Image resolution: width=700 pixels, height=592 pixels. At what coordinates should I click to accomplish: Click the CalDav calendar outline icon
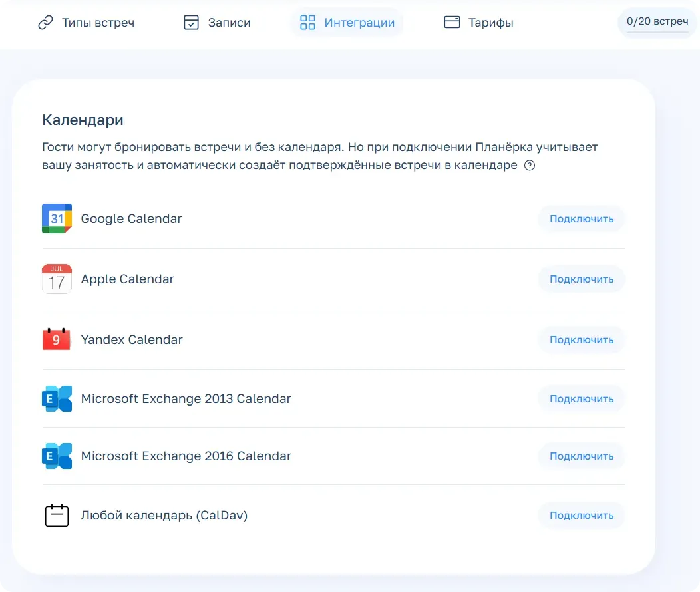click(x=57, y=516)
